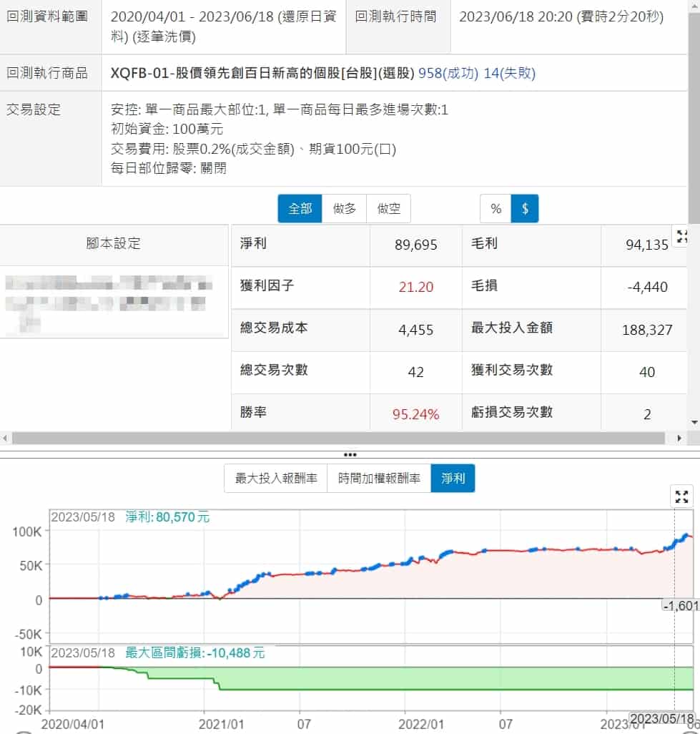This screenshot has height=734, width=700.
Task: Select the 全部 trade filter
Action: pos(300,209)
